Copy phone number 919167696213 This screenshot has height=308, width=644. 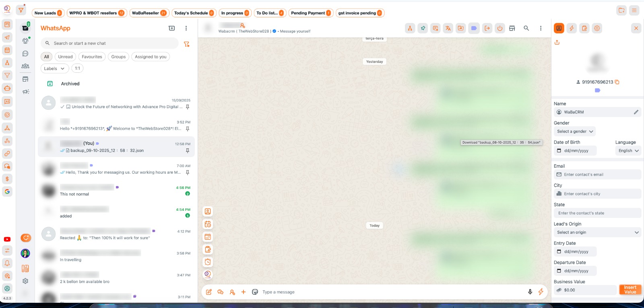[617, 82]
